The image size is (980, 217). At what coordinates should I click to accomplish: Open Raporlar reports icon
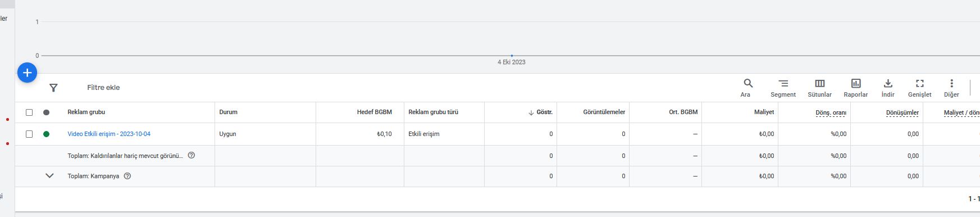tap(856, 83)
